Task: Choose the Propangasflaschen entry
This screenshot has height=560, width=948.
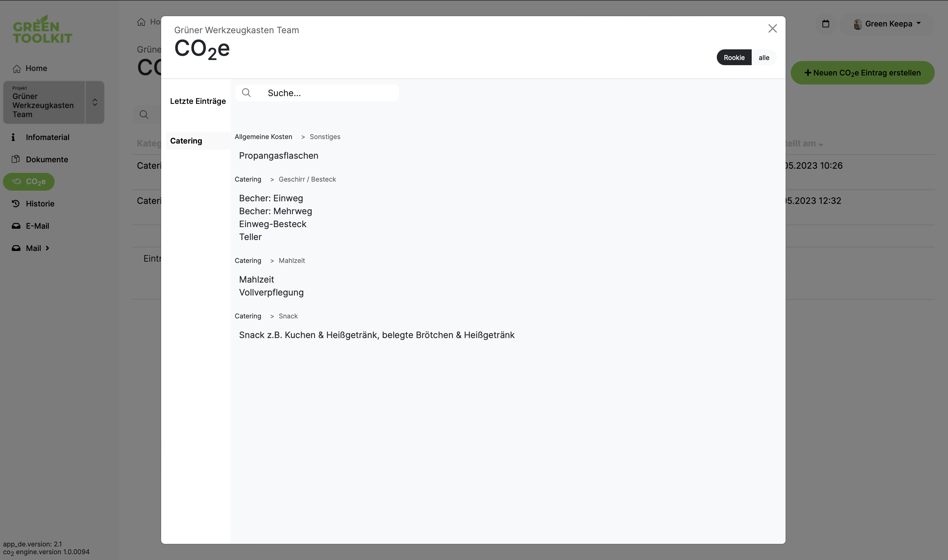Action: (x=278, y=155)
